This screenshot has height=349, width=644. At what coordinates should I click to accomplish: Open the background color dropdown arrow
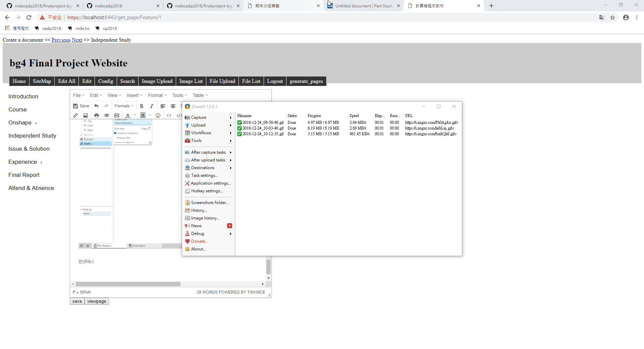coord(150,115)
